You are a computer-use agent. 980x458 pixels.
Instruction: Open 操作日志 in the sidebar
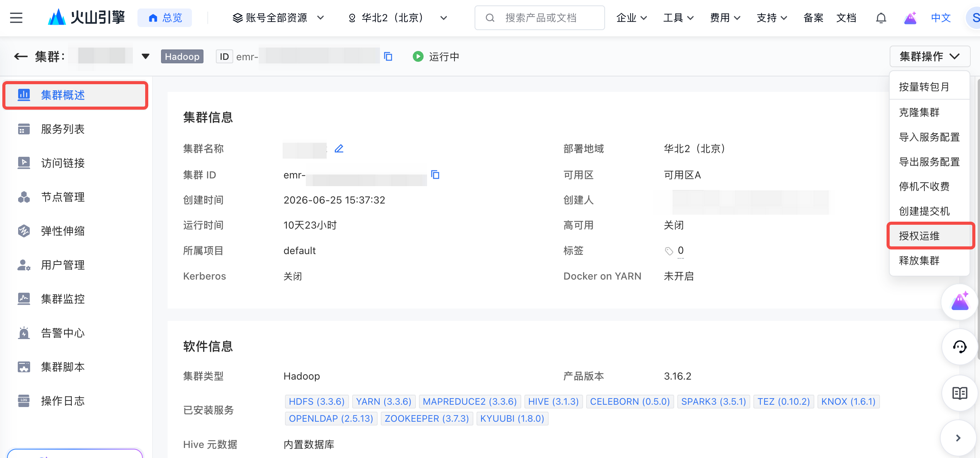[x=75, y=401]
